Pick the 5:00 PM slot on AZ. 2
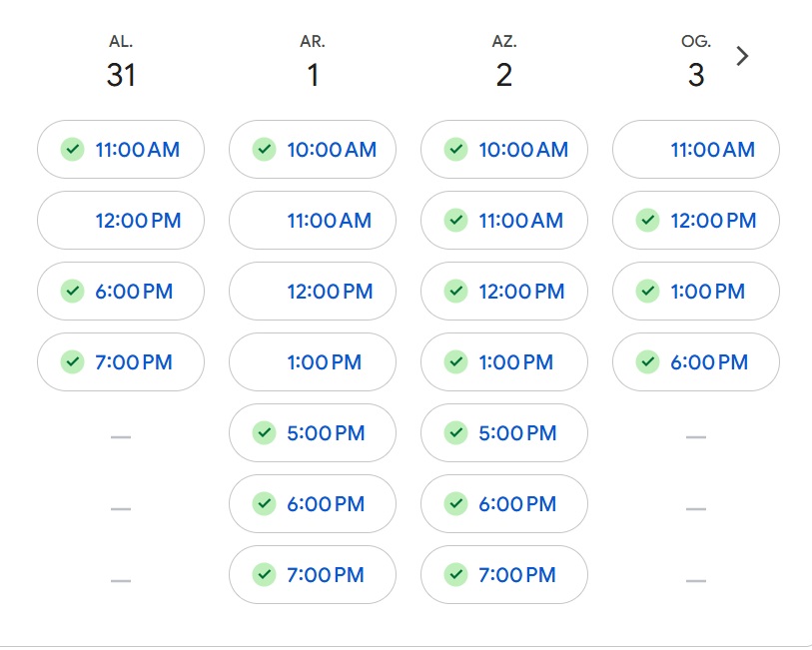The height and width of the screenshot is (650, 812). click(x=504, y=433)
